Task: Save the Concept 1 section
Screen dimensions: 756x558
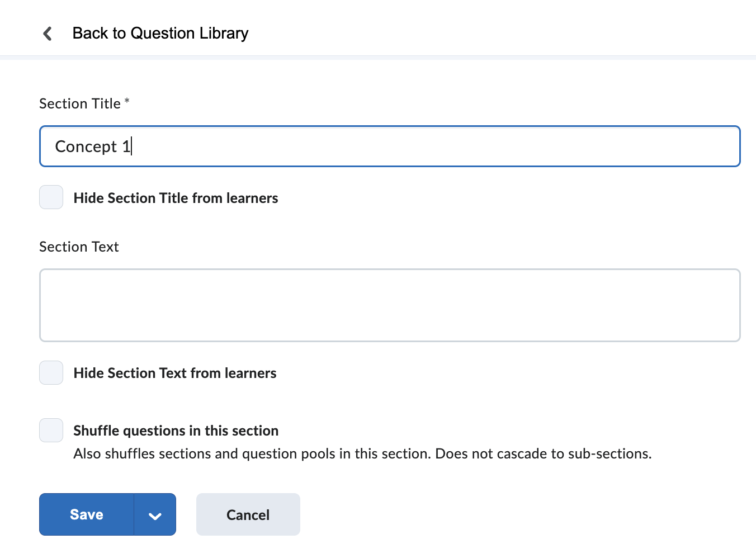Action: coord(86,514)
